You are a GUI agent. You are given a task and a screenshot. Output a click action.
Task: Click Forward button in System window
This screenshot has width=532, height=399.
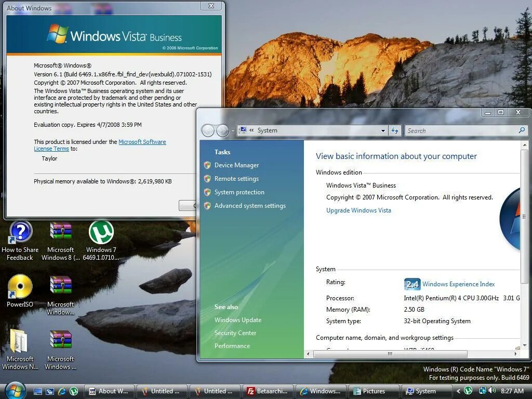(x=222, y=130)
